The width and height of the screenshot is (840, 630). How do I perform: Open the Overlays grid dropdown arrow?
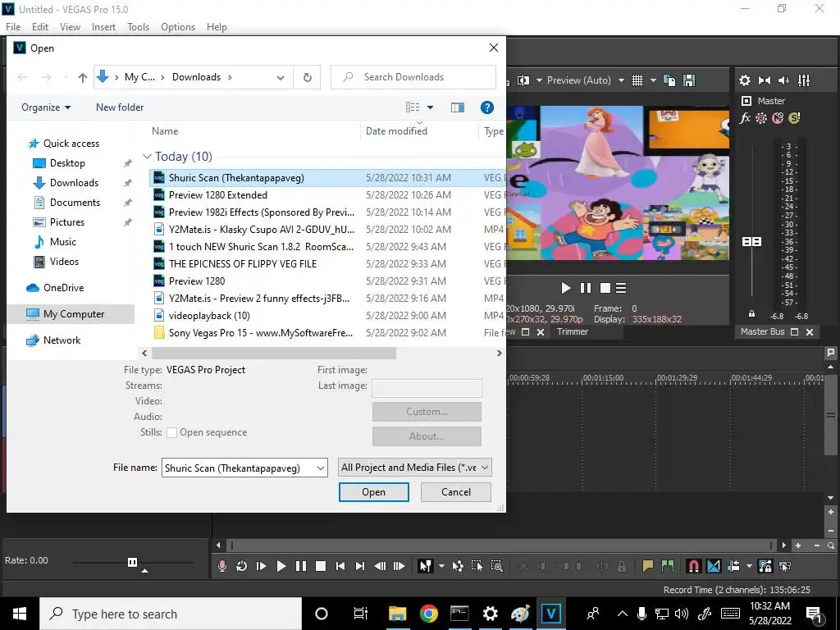click(x=653, y=80)
